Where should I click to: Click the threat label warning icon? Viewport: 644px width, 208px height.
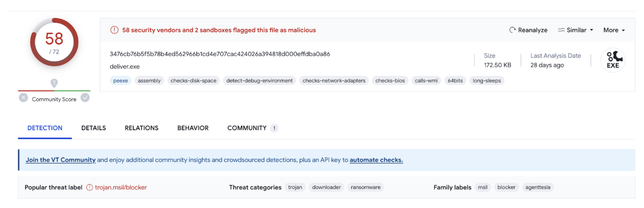pos(89,187)
